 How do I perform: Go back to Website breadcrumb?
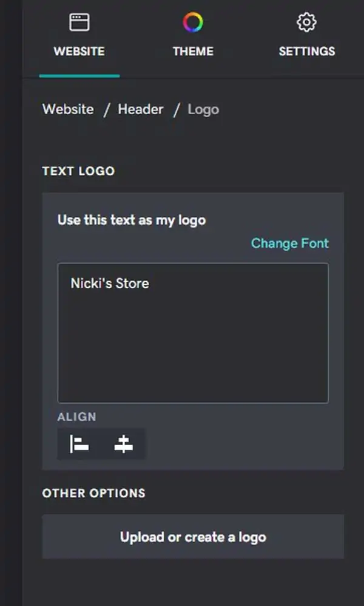68,109
